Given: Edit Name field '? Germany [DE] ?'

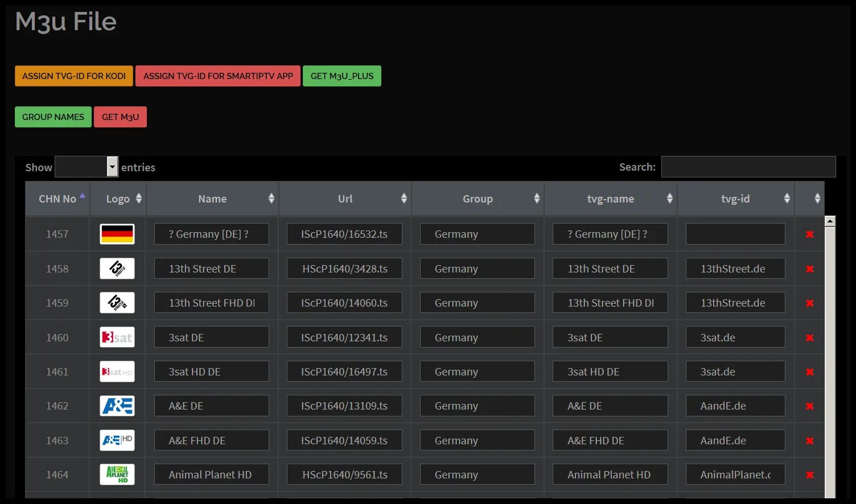Looking at the screenshot, I should (x=212, y=234).
